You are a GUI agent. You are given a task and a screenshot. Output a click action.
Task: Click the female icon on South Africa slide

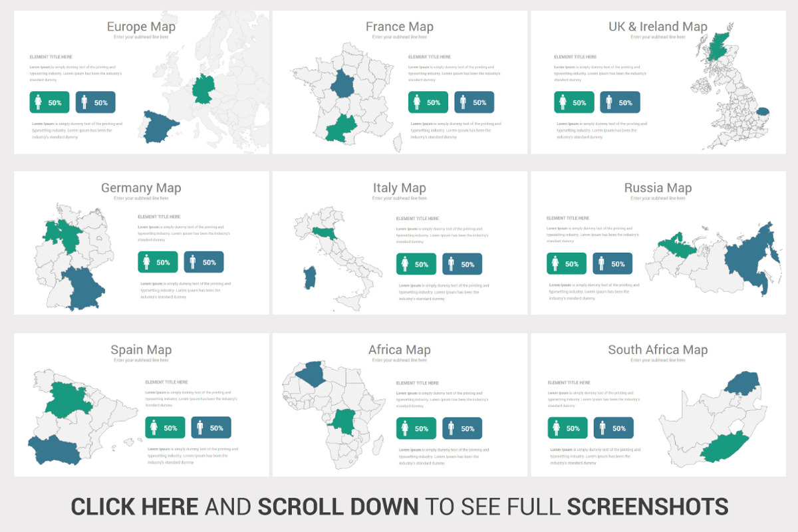pyautogui.click(x=556, y=428)
